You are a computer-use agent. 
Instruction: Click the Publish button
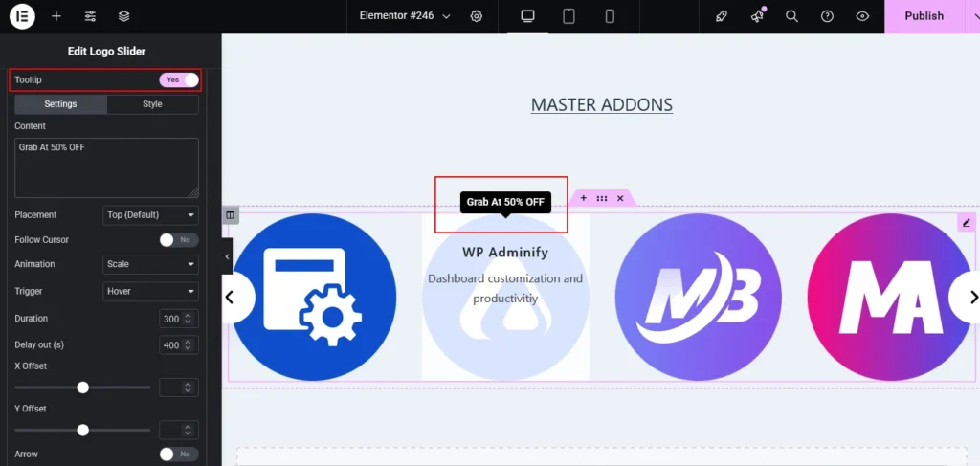[924, 16]
